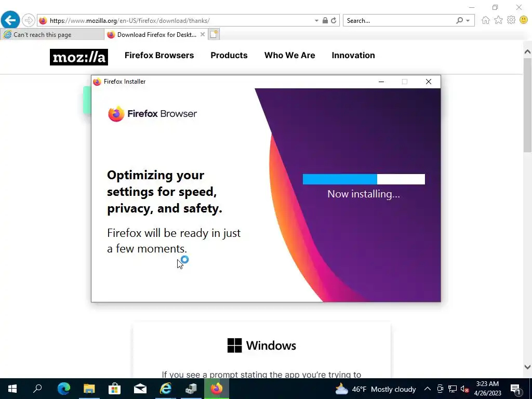Open Firefox Browsers menu
The height and width of the screenshot is (399, 532).
pos(159,55)
